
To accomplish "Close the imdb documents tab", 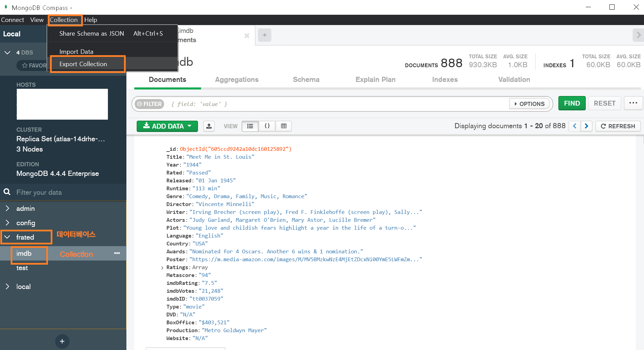I will pos(247,36).
